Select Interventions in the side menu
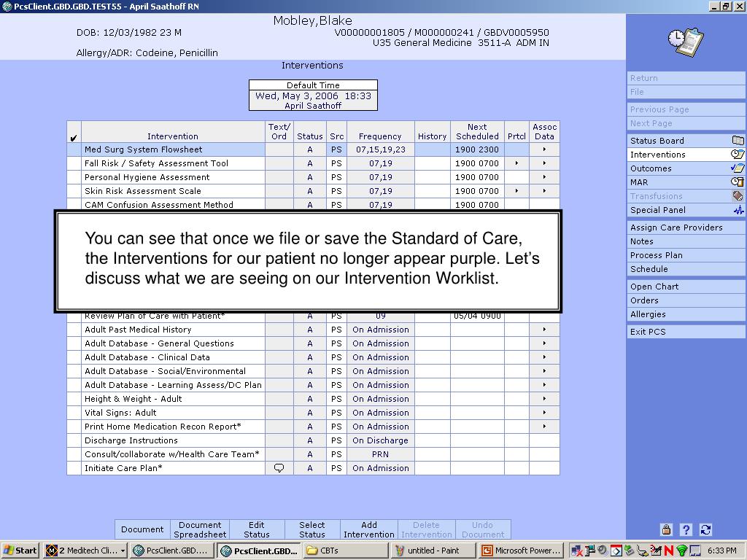Viewport: 747px width, 560px height. pyautogui.click(x=686, y=155)
